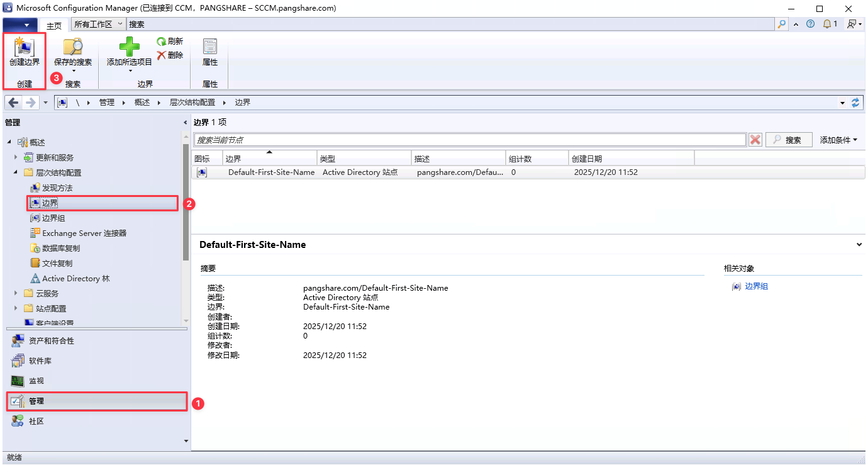
Task: Click the navigation tree vertical scrollbar
Action: click(186, 201)
